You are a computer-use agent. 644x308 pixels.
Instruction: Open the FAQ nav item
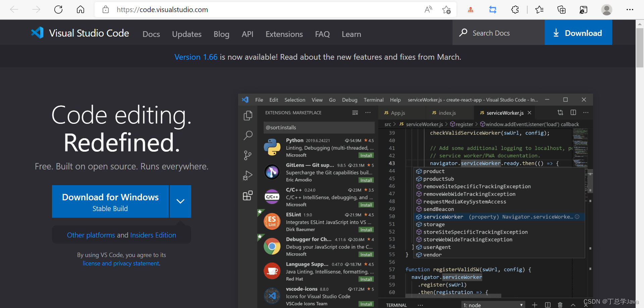point(322,34)
